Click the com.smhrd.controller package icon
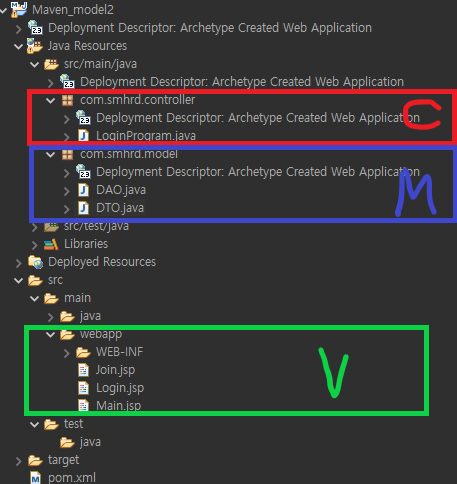 coord(67,100)
